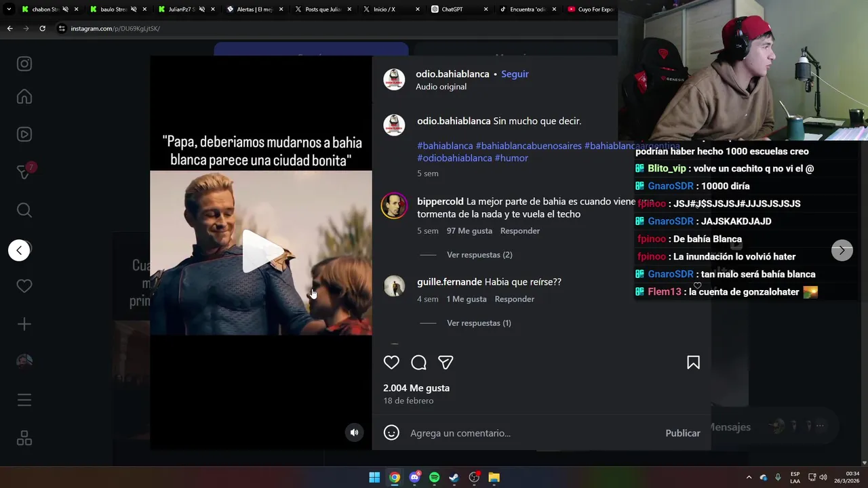Go to previous post with left arrow
Viewport: 868px width, 488px height.
point(19,250)
